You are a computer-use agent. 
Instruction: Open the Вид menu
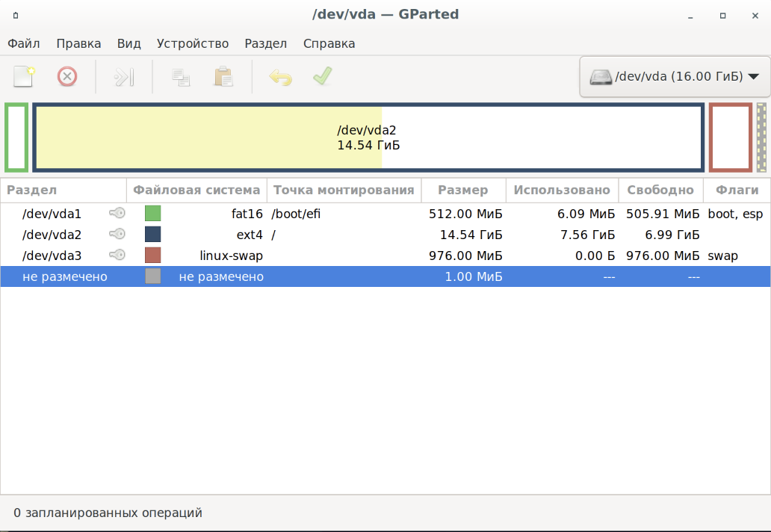pyautogui.click(x=128, y=43)
